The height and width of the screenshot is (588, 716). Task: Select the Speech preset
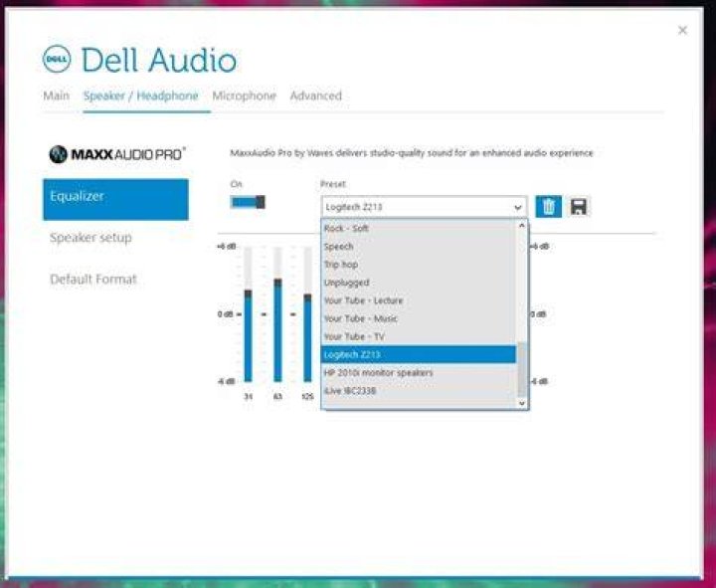[420, 247]
